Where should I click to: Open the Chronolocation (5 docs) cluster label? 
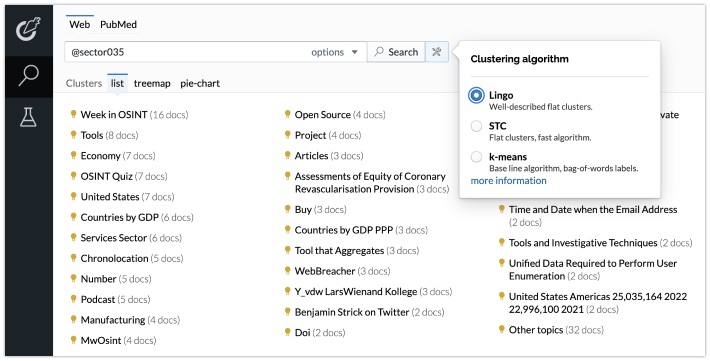(132, 258)
